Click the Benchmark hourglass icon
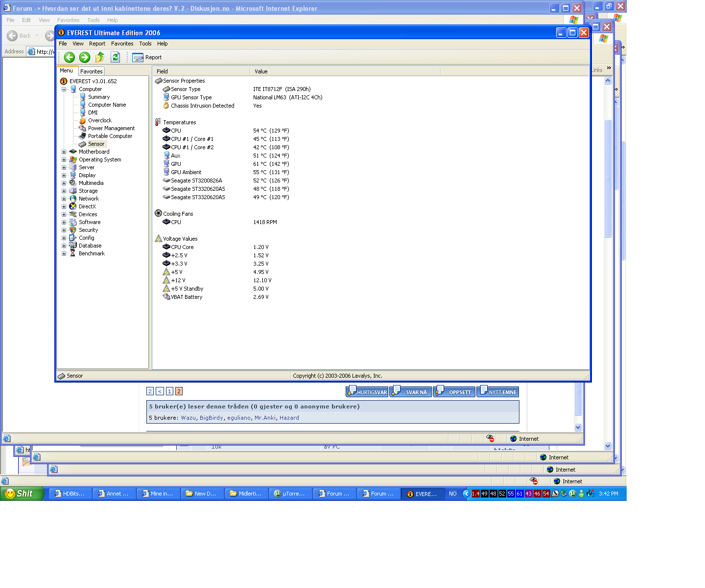Viewport: 705px width, 588px height. click(73, 253)
